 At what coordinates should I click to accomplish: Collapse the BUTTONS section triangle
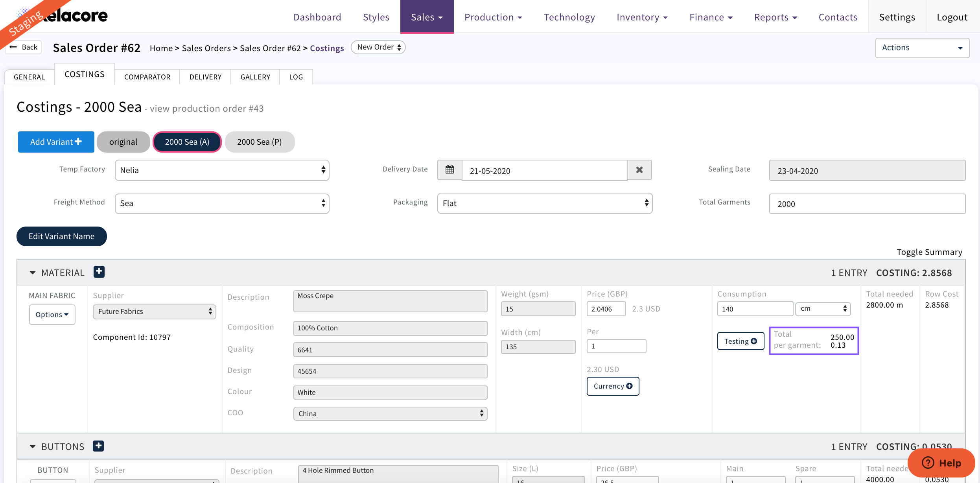(33, 447)
